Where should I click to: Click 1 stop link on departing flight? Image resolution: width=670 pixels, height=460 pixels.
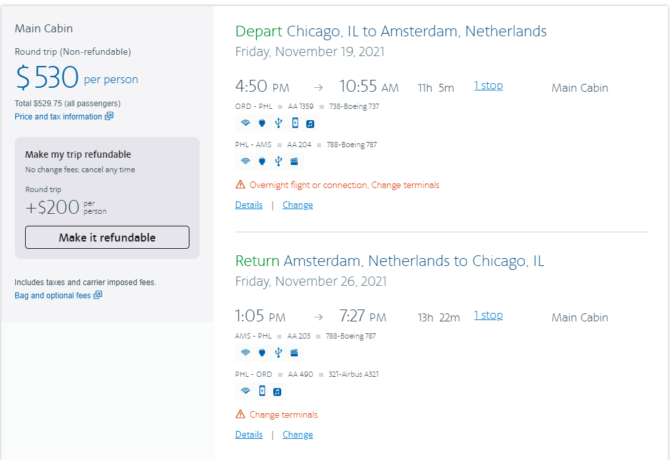click(x=488, y=86)
